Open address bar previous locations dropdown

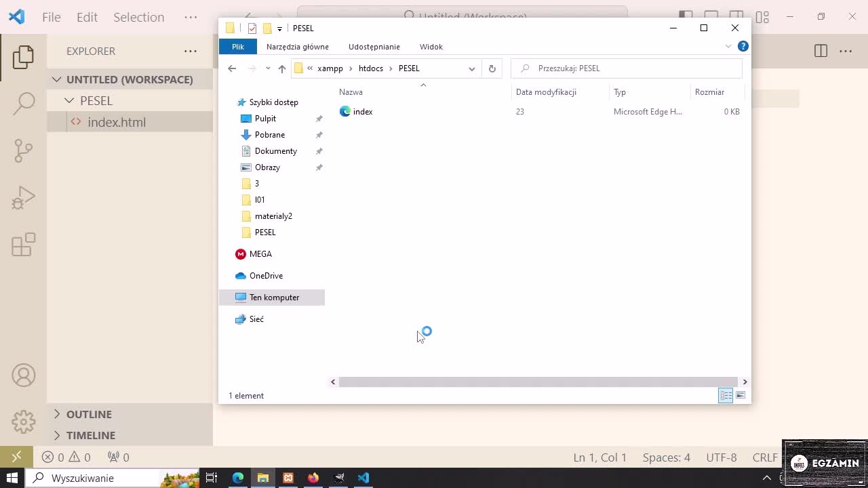[472, 68]
